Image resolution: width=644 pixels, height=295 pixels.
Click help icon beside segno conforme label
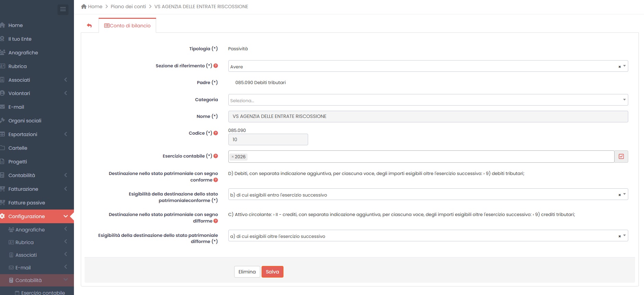pos(216,180)
